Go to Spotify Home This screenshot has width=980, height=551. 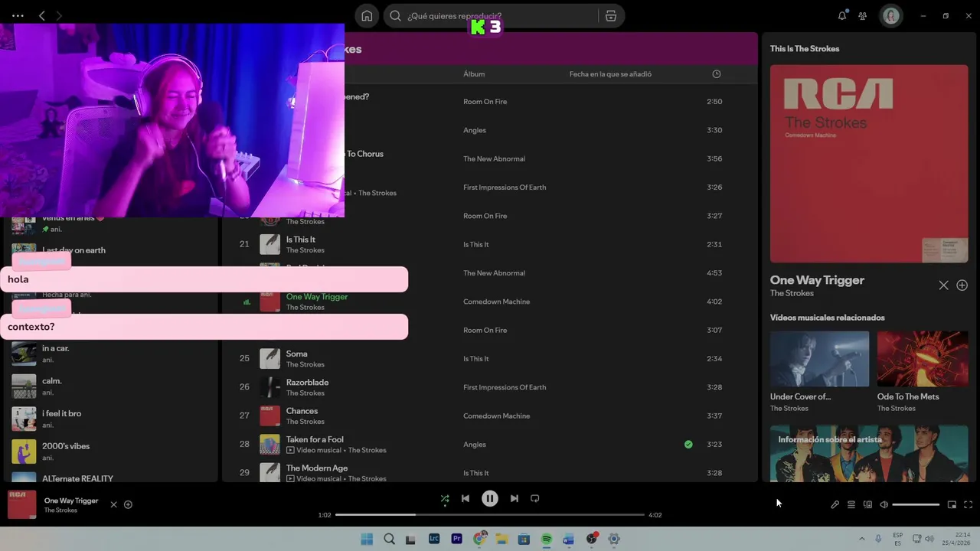click(367, 16)
